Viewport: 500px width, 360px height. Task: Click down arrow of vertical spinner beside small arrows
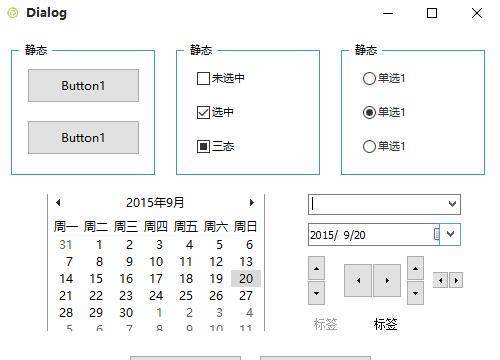pyautogui.click(x=415, y=293)
